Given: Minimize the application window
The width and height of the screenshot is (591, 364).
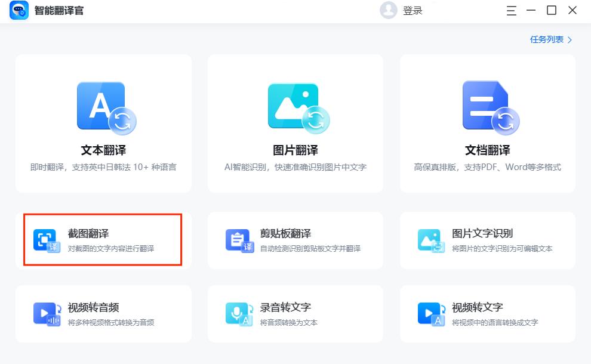Looking at the screenshot, I should pos(531,10).
